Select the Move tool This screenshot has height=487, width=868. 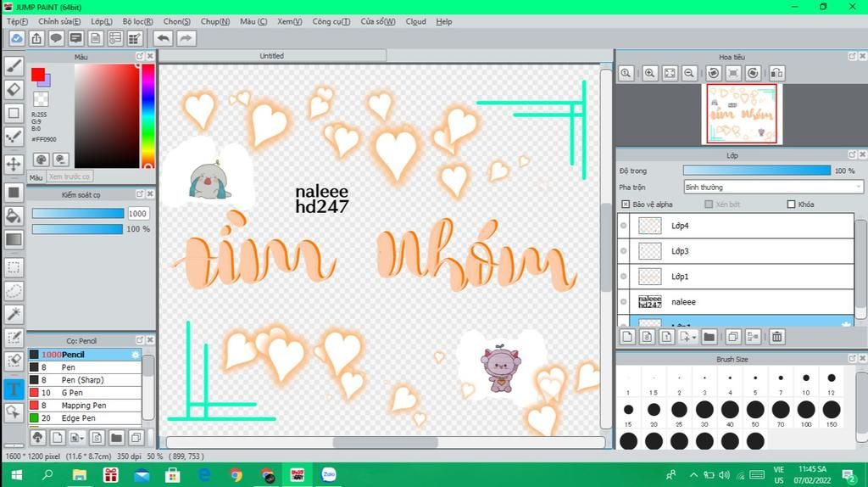point(14,164)
